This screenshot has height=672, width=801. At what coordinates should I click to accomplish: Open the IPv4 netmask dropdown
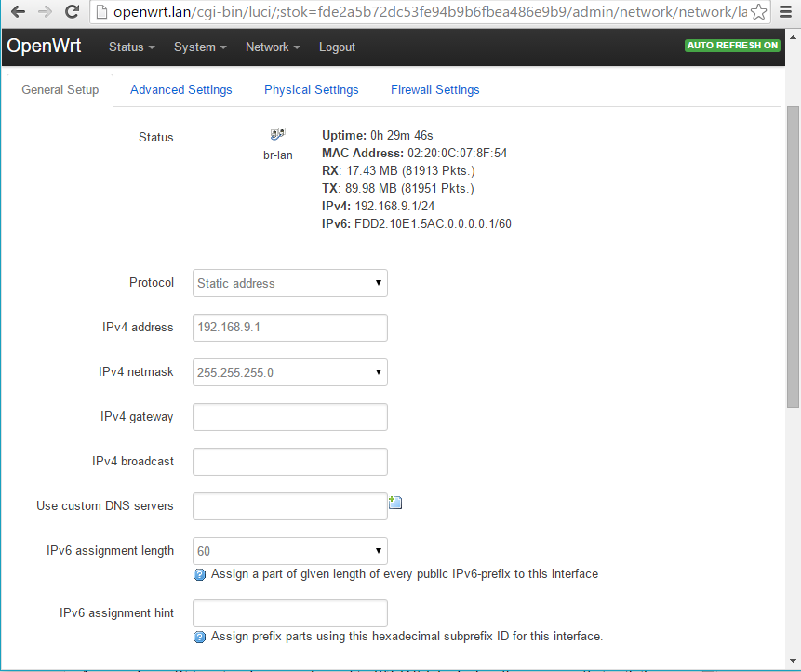[x=289, y=372]
